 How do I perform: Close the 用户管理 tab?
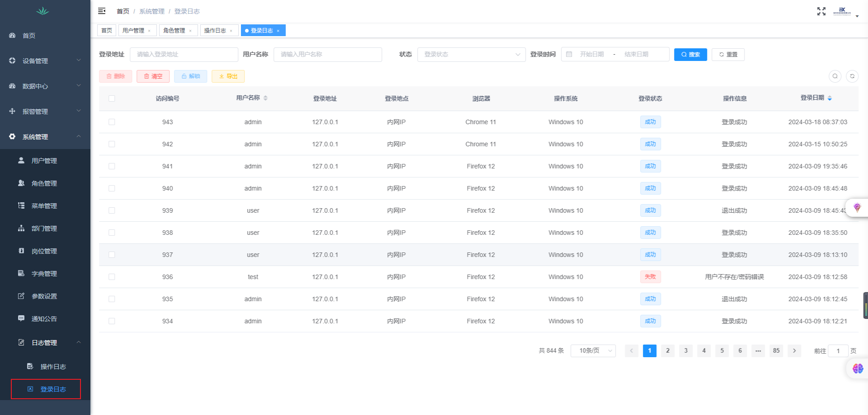149,31
